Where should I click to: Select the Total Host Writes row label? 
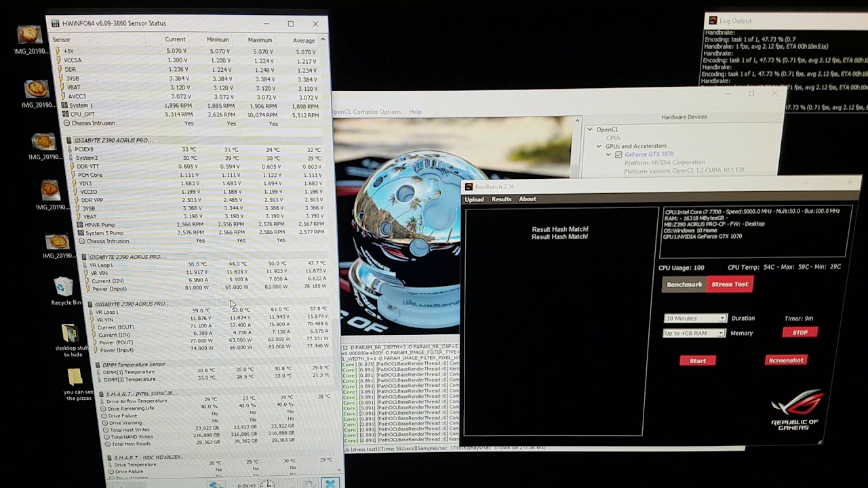pyautogui.click(x=130, y=430)
